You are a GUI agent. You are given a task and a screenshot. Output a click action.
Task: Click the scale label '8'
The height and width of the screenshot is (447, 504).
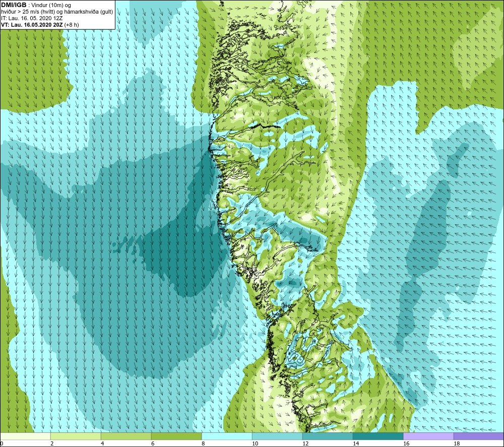(203, 444)
